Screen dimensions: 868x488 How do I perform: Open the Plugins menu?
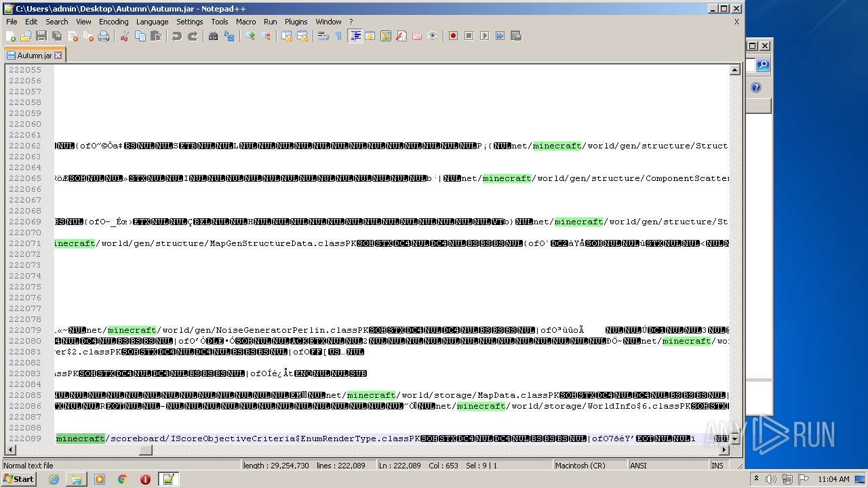coord(296,22)
